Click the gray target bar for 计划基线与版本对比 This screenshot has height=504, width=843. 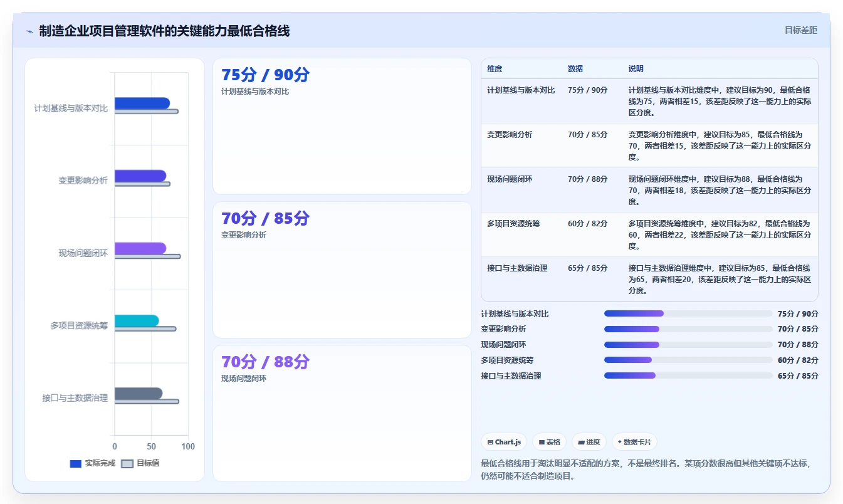[147, 112]
